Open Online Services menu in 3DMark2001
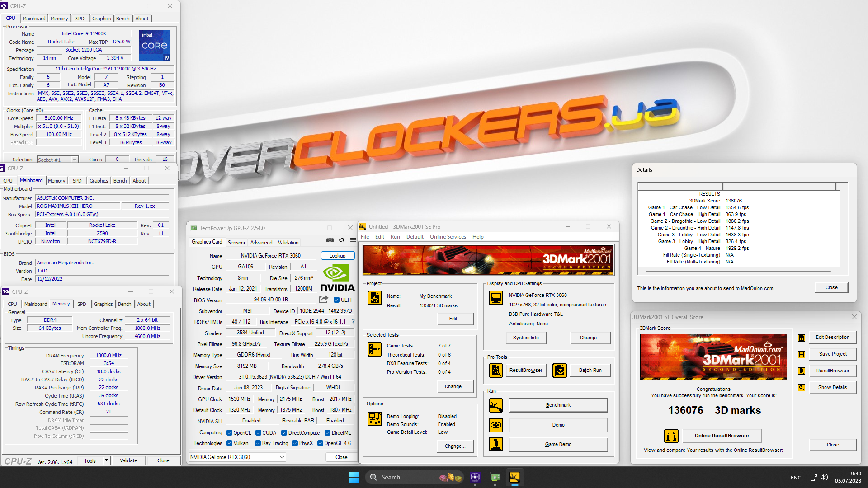Image resolution: width=868 pixels, height=488 pixels. tap(448, 237)
